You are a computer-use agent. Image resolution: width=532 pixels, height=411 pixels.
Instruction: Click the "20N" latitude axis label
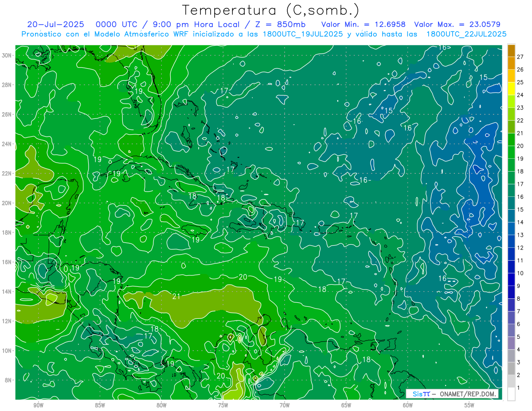7,203
